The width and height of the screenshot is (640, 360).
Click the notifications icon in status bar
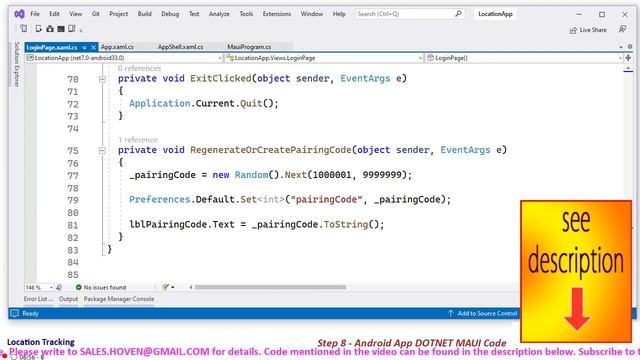(x=15, y=313)
